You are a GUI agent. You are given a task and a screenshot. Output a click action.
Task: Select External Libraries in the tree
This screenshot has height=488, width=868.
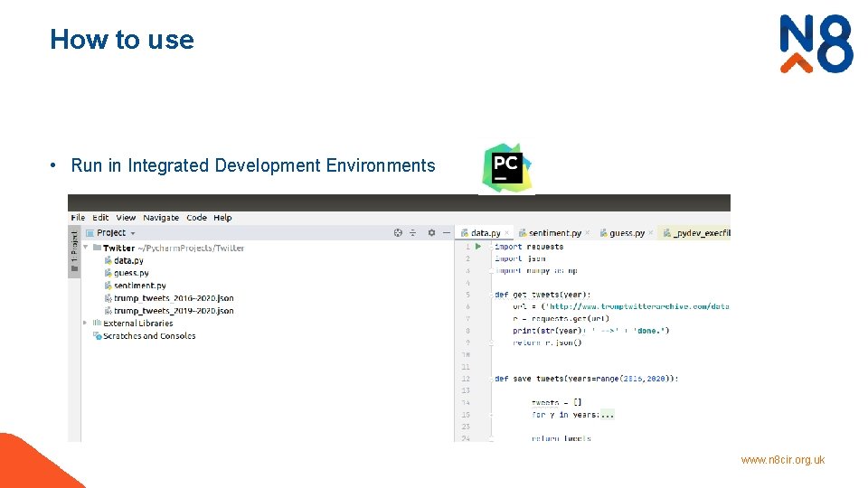[x=137, y=324]
